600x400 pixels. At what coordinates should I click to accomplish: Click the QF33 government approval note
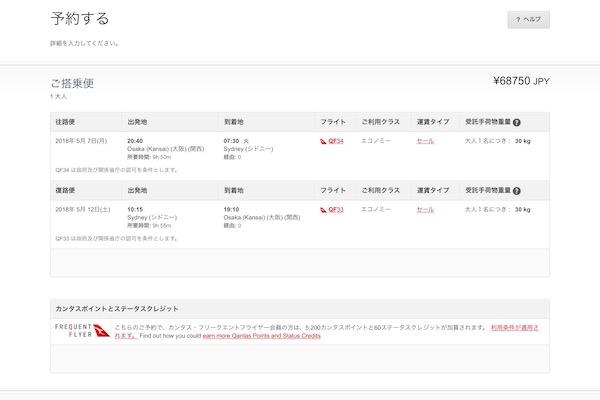(x=116, y=238)
